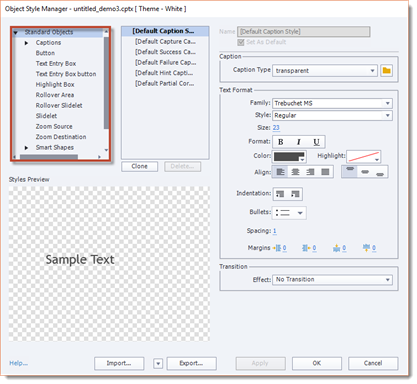Open the Help link
Viewport: 417px width, 384px height.
(18, 363)
